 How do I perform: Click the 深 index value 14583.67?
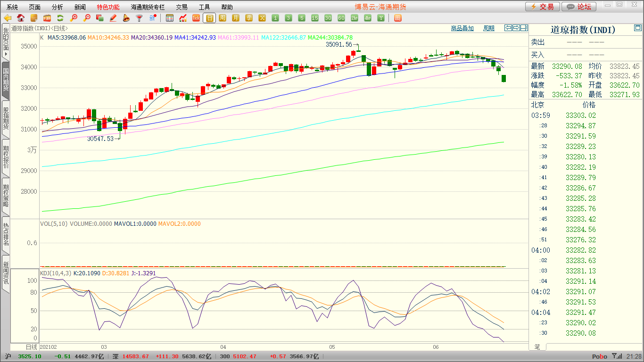point(137,356)
